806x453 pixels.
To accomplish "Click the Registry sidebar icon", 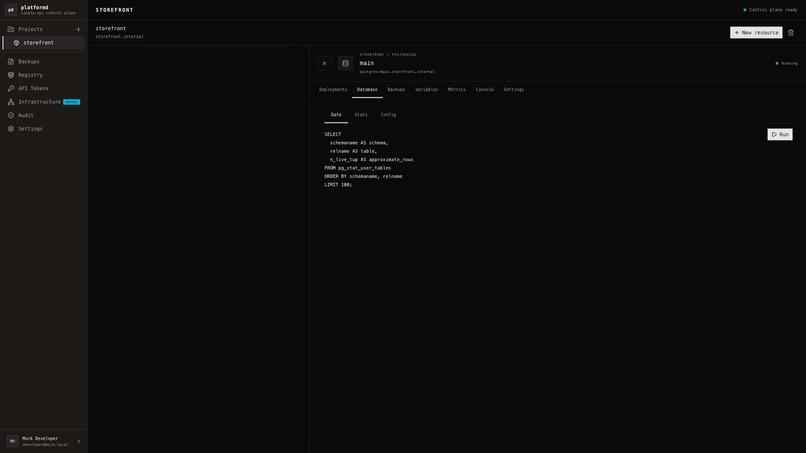I will pos(11,75).
